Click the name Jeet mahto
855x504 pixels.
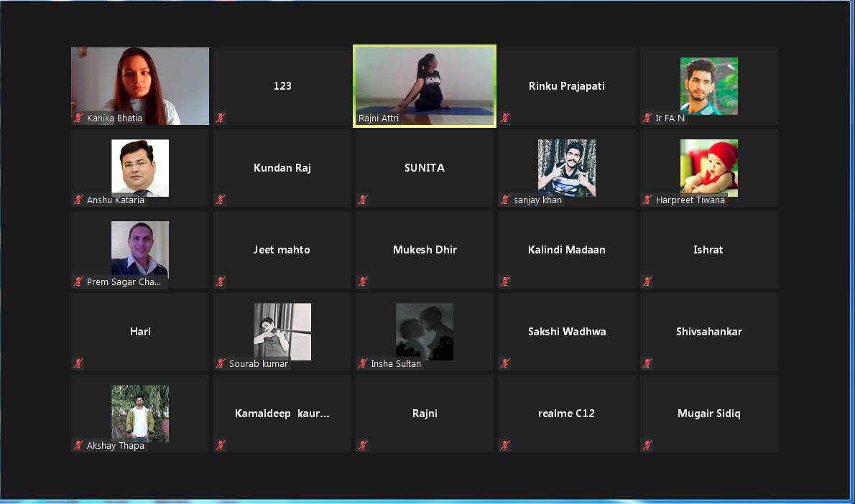282,250
